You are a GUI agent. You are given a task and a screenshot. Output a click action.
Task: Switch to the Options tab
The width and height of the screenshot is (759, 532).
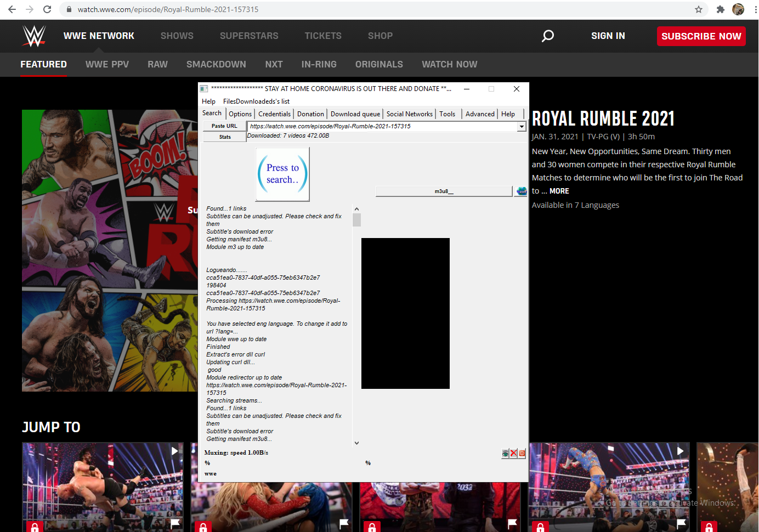240,114
